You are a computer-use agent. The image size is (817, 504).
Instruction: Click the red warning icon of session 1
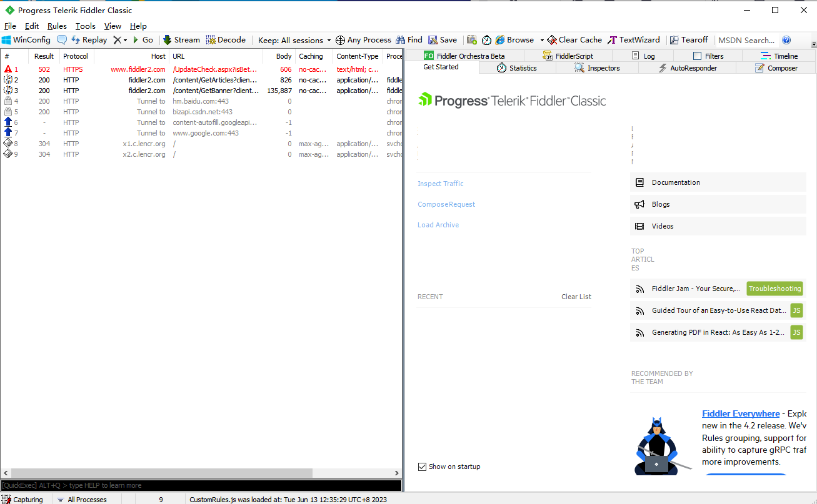8,69
